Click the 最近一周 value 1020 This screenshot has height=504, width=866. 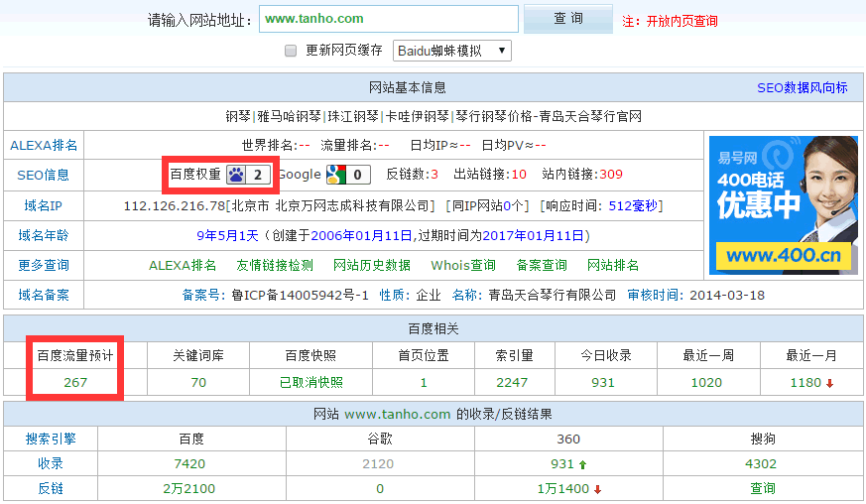point(706,382)
